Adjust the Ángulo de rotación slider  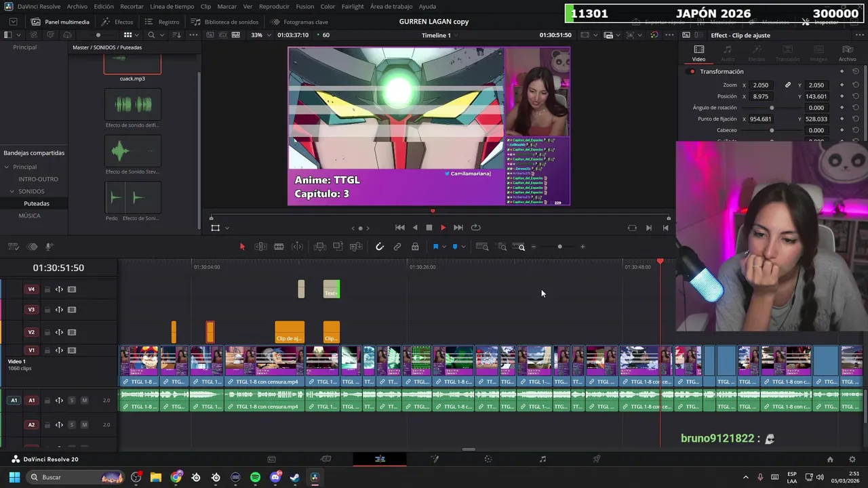click(x=772, y=108)
